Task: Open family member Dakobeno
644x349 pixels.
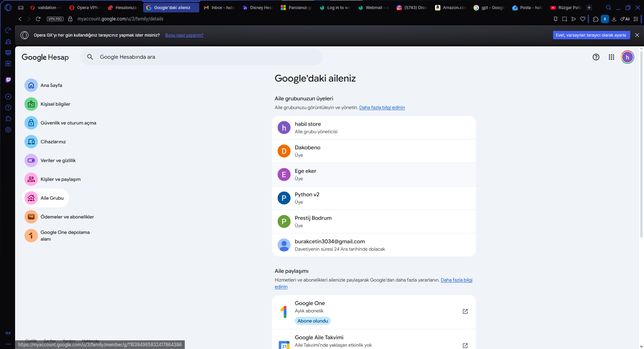Action: [374, 151]
